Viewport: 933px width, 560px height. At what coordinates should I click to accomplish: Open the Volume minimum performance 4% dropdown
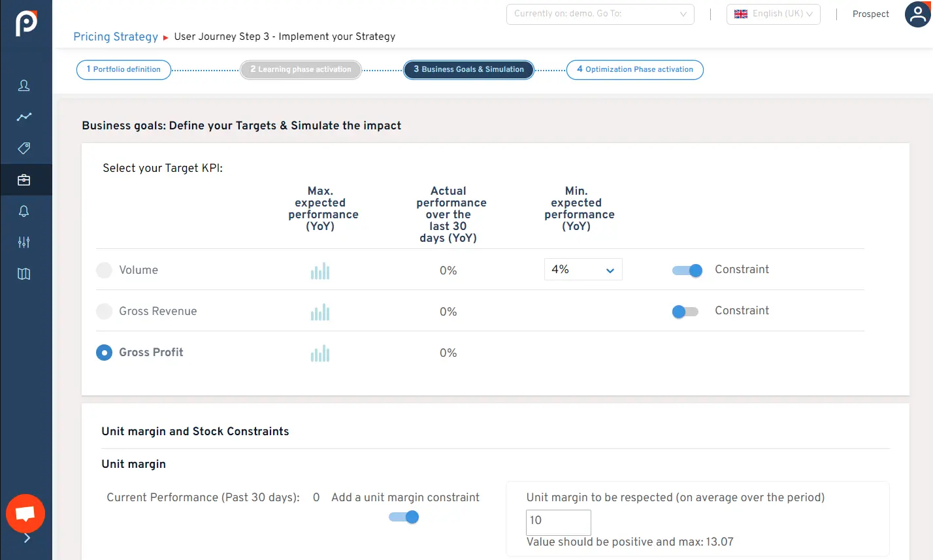[x=583, y=269]
